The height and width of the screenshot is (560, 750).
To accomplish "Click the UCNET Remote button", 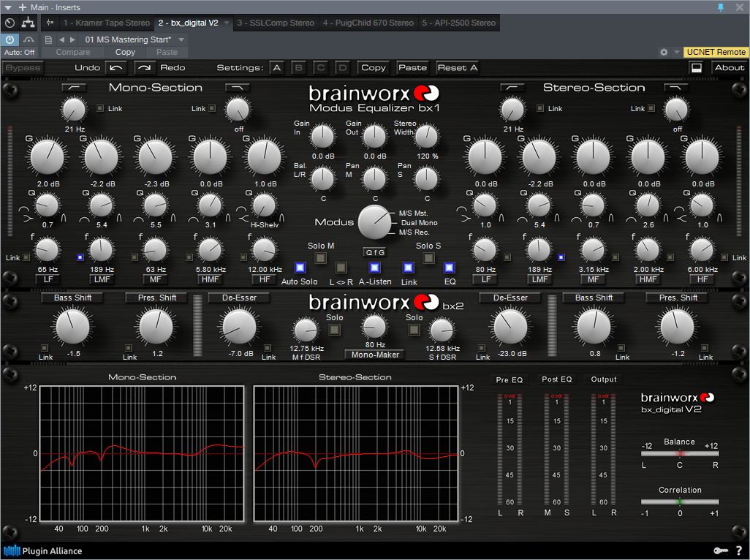I will pyautogui.click(x=716, y=52).
